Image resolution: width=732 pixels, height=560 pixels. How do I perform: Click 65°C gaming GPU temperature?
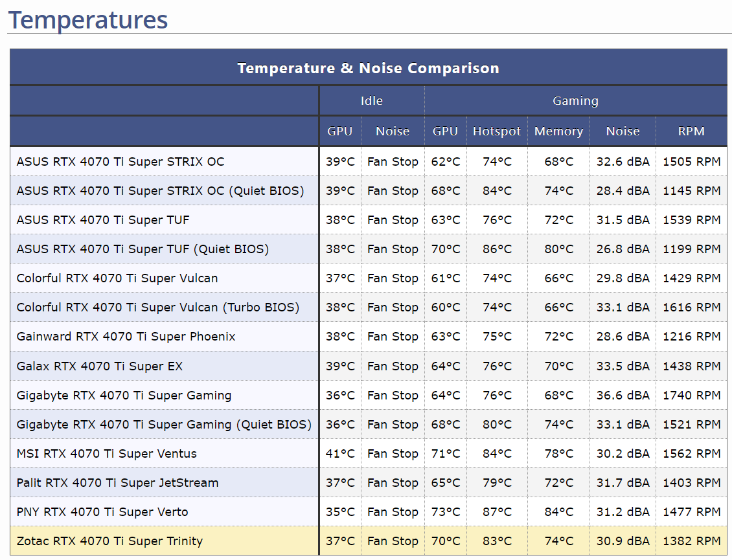[x=446, y=482]
